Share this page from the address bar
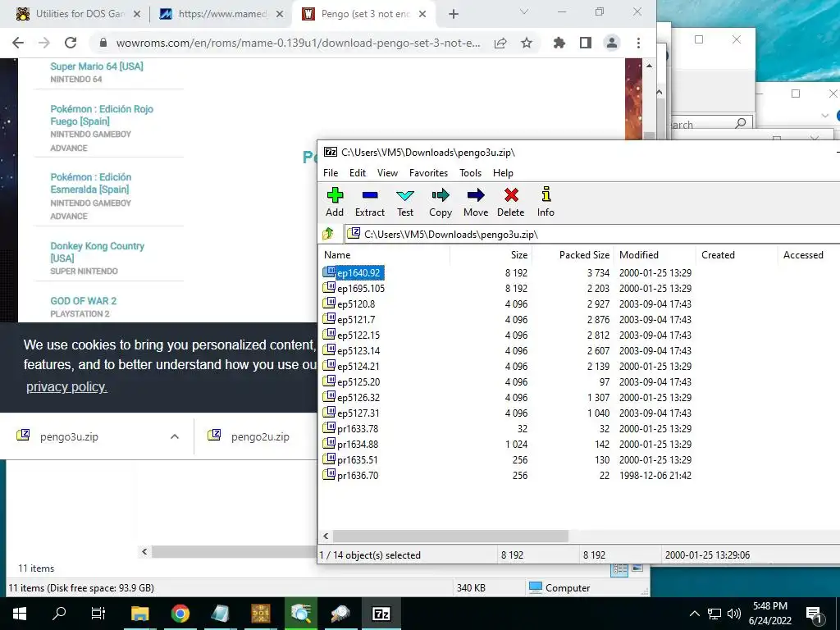Image resolution: width=840 pixels, height=630 pixels. tap(500, 43)
